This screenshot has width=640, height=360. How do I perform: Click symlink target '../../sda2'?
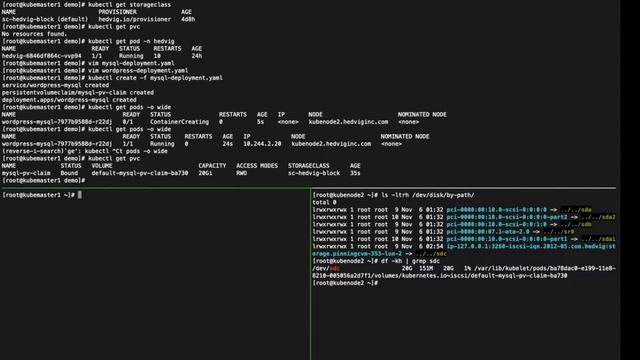(x=598, y=217)
